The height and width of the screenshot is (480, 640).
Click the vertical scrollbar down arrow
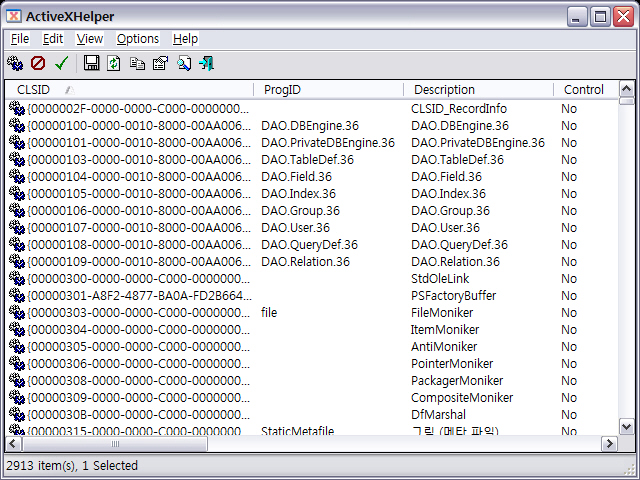[627, 427]
